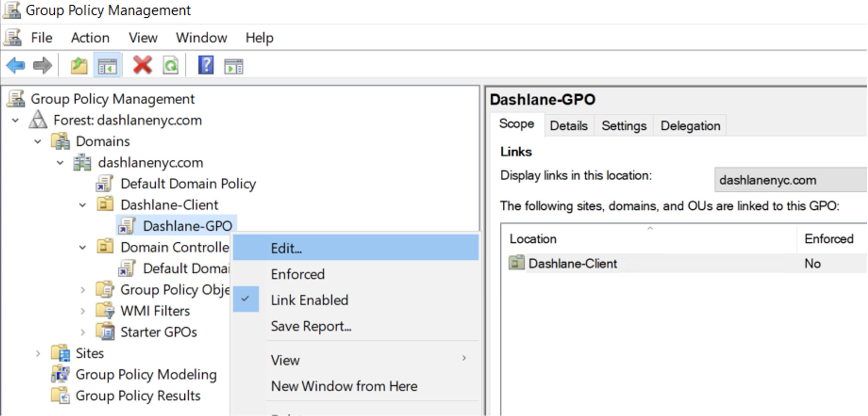Click the green Refresh toolbar icon
The image size is (868, 416).
pos(171,66)
